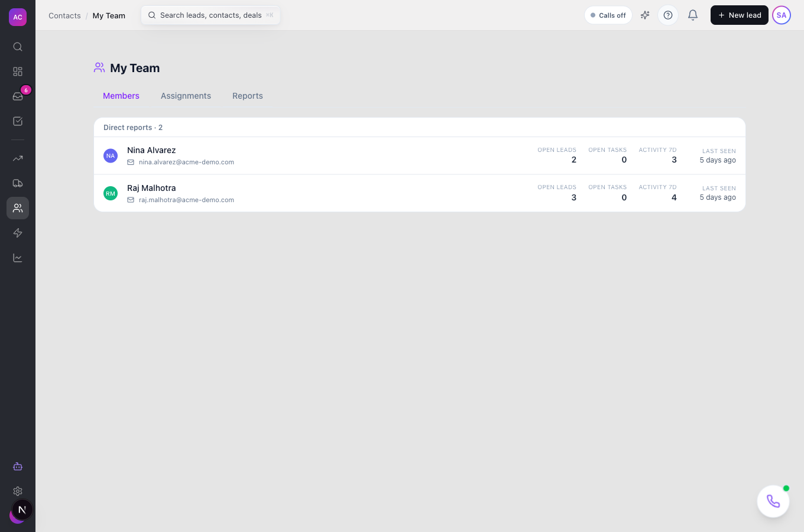Select the contacts people icon in sidebar
Image resolution: width=804 pixels, height=532 pixels.
[x=18, y=208]
